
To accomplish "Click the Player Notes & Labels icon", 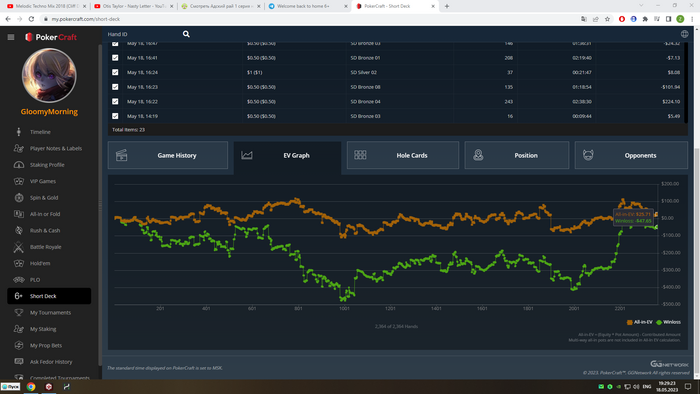I will coord(19,148).
